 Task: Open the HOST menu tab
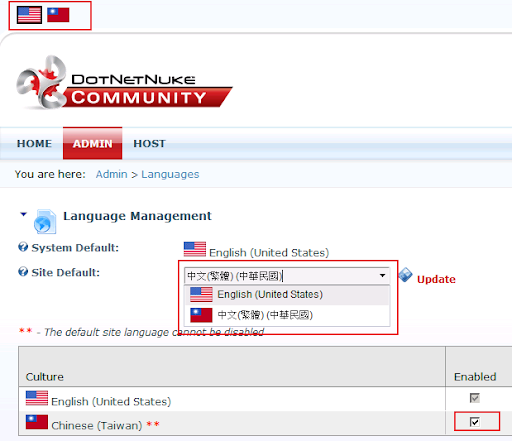point(149,144)
